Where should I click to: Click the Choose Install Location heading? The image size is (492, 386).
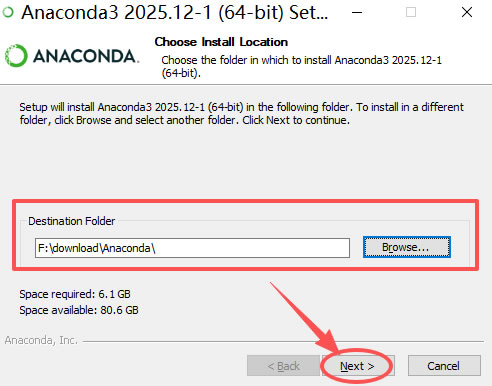click(221, 42)
